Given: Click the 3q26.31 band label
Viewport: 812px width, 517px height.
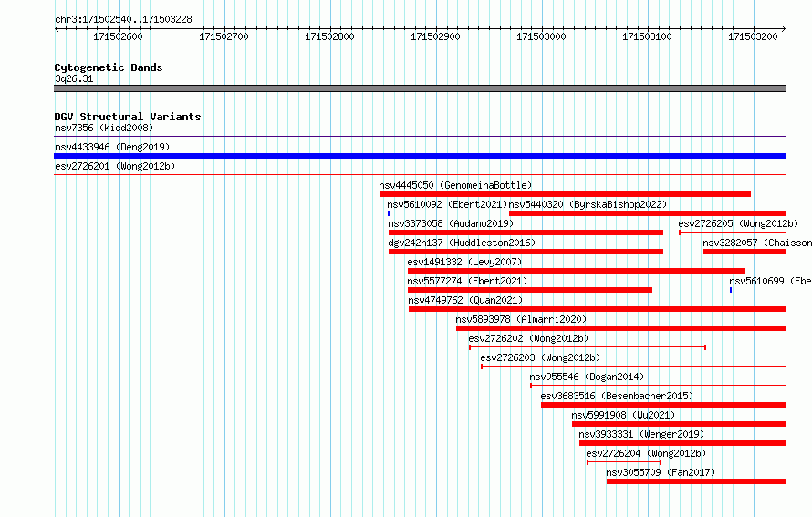Looking at the screenshot, I should coord(74,78).
